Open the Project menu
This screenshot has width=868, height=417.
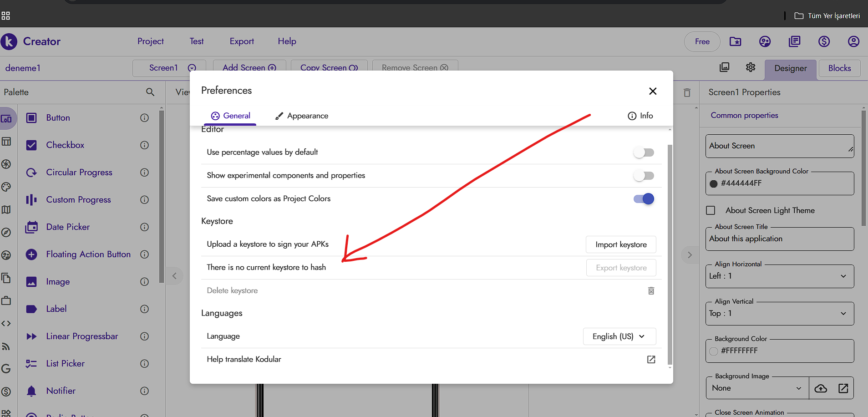(x=151, y=41)
